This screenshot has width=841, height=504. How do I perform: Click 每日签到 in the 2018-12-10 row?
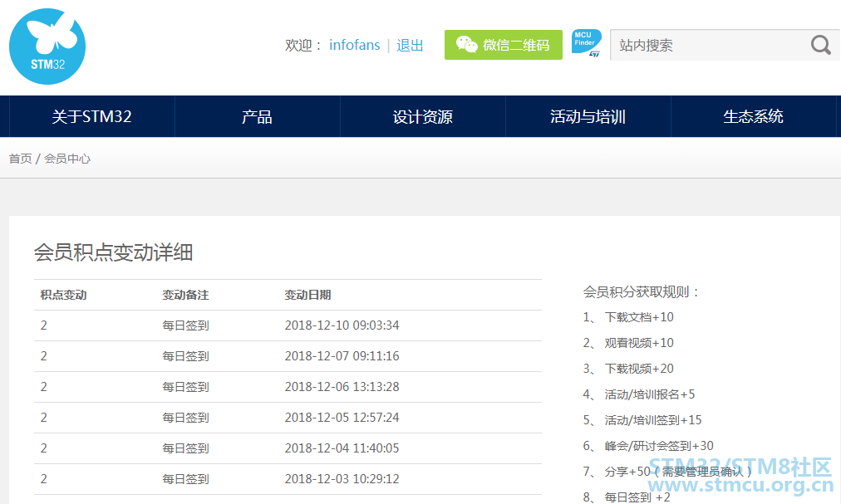coord(185,325)
